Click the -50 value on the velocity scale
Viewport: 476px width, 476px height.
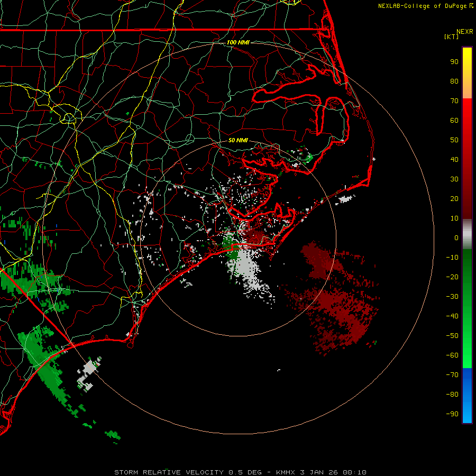(452, 336)
